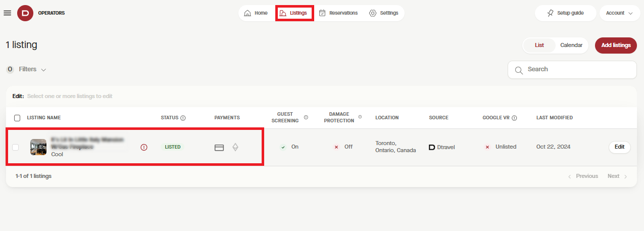644x231 pixels.
Task: Click into the Search field
Action: 572,70
